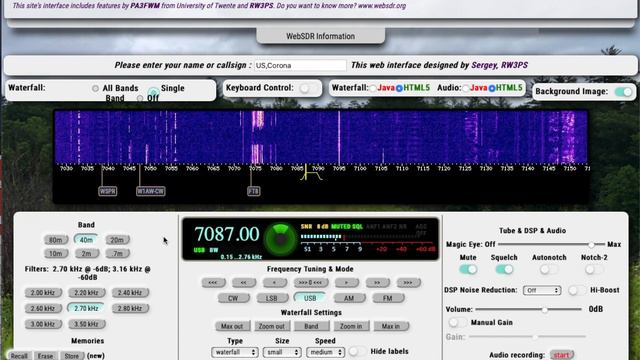Click the W1AW-CW frequency label

[x=151, y=191]
